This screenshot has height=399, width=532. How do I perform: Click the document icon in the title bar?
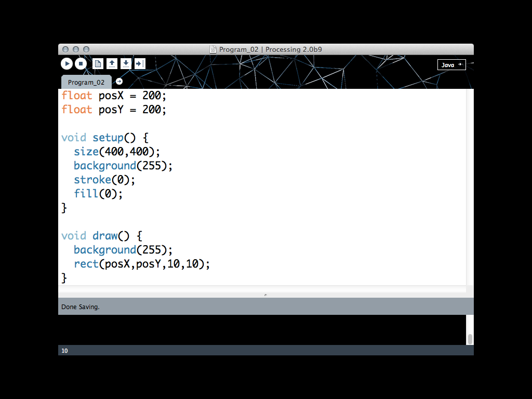click(x=213, y=49)
